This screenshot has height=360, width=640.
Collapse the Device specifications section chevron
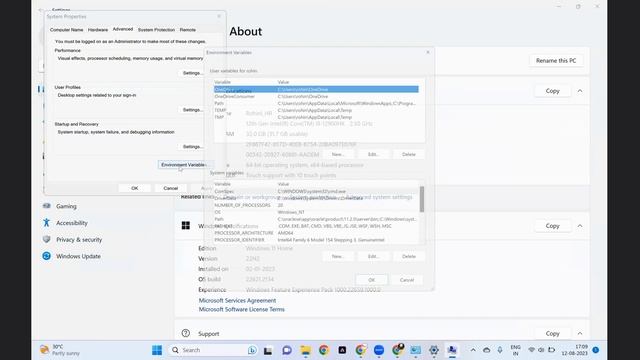pos(580,91)
